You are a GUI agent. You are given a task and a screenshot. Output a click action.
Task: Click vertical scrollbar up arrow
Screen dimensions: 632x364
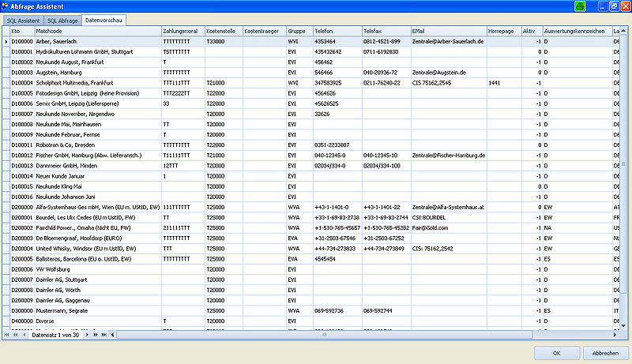[x=623, y=31]
